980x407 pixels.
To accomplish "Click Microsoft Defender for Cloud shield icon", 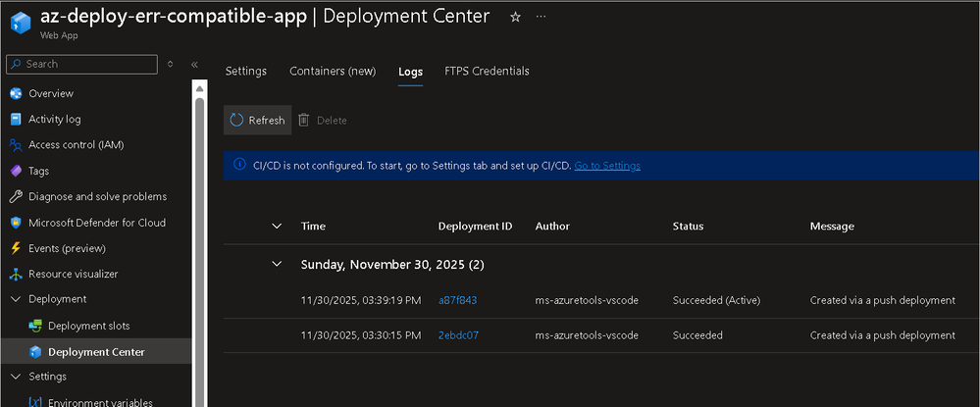I will pos(16,223).
